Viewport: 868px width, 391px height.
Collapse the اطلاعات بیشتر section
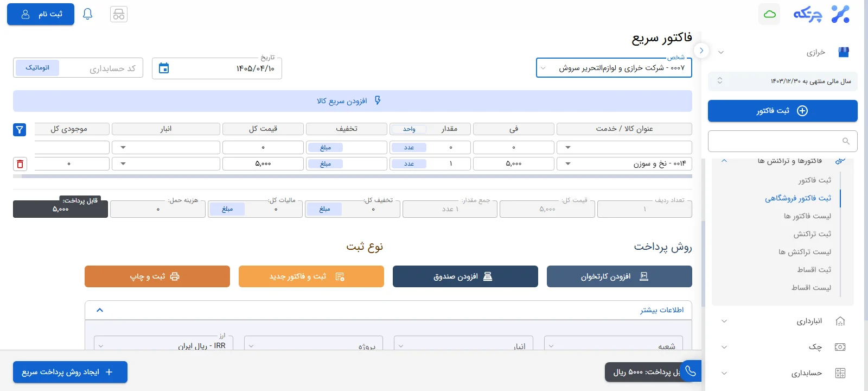[x=100, y=310]
